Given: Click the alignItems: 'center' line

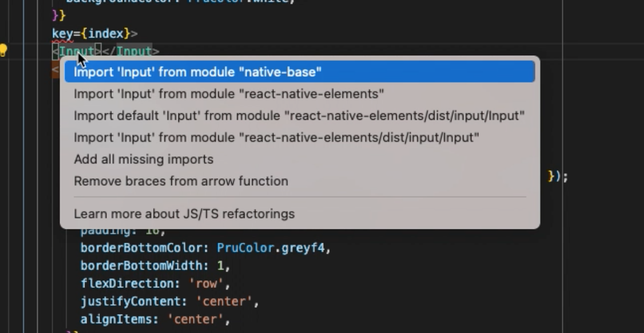Looking at the screenshot, I should [x=155, y=319].
